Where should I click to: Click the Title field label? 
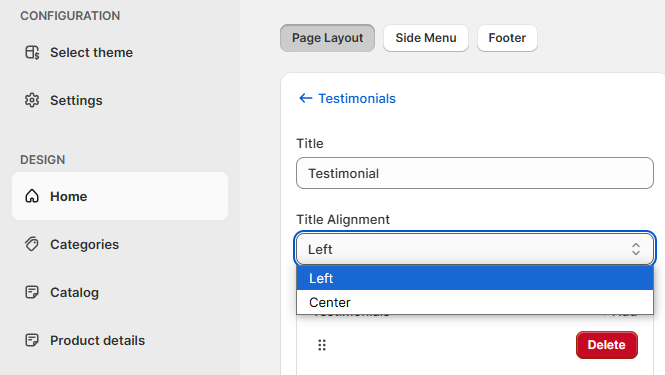[310, 143]
